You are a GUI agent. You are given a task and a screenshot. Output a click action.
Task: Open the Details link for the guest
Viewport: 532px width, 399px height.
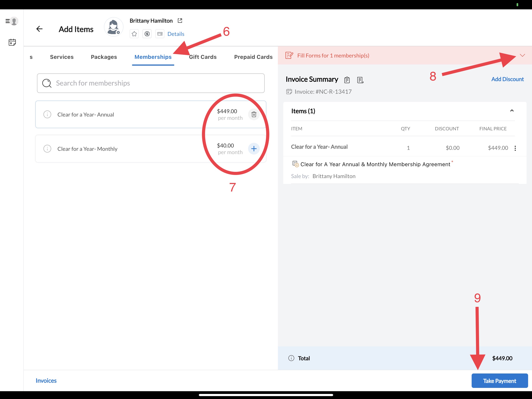click(176, 34)
